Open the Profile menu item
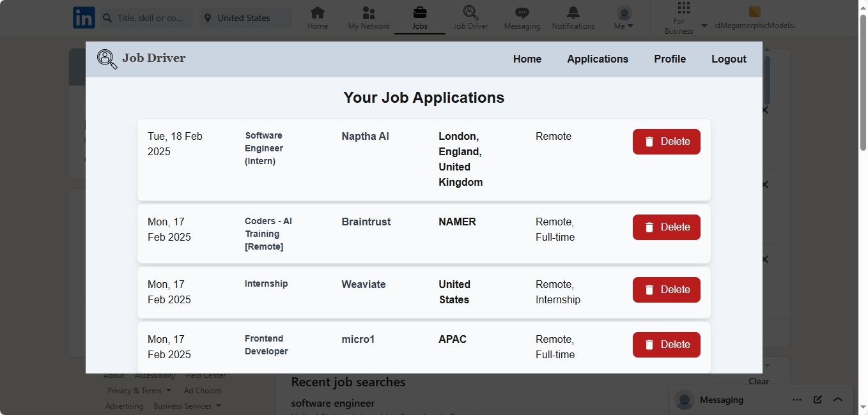868x415 pixels. coord(670,59)
